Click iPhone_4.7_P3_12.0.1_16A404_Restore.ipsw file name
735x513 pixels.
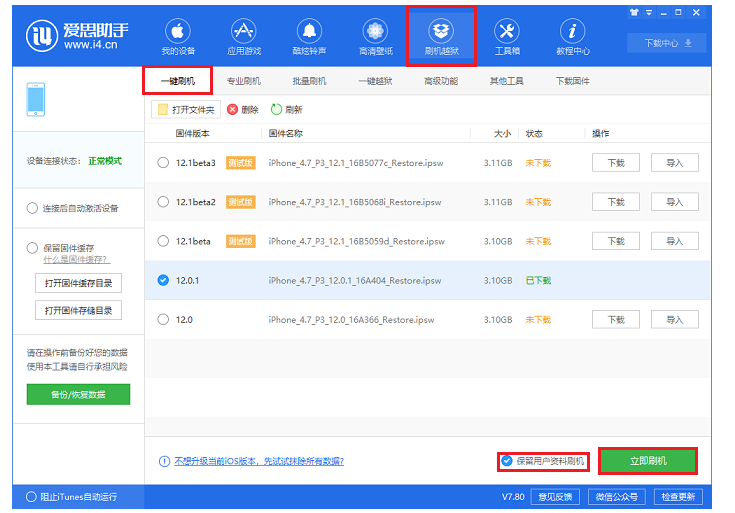click(355, 280)
